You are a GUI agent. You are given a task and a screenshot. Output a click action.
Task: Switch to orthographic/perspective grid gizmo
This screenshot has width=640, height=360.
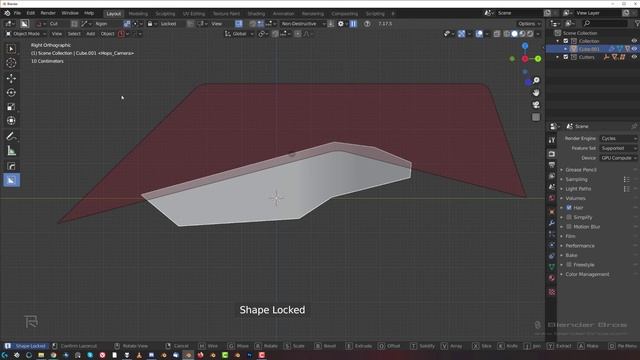coord(536,117)
